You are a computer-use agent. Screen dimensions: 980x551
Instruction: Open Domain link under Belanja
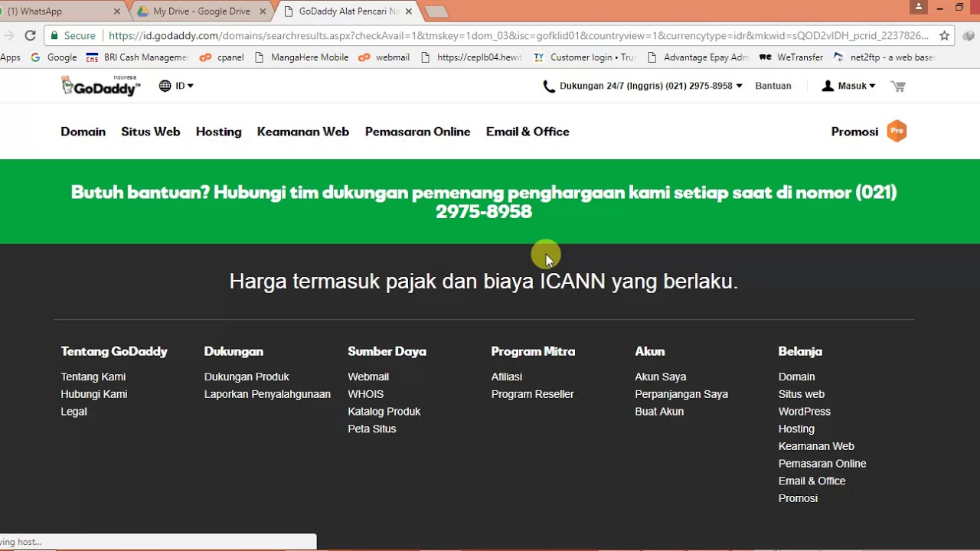[x=797, y=377]
